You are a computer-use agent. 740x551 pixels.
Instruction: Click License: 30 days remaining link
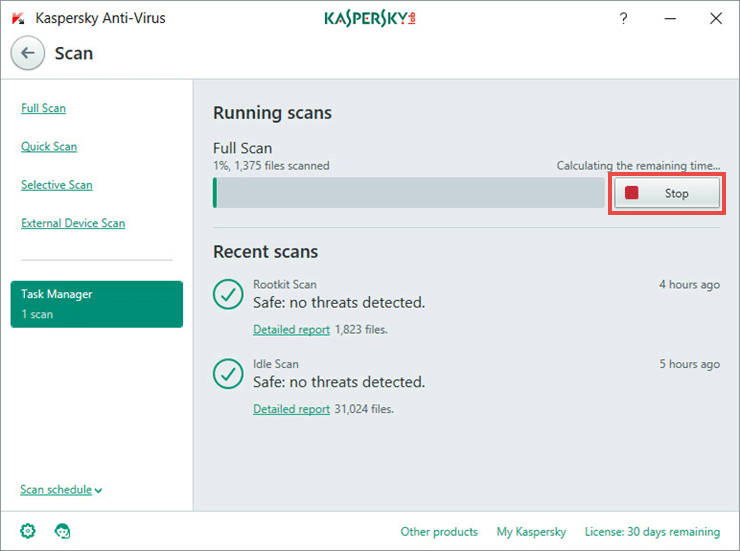point(652,532)
